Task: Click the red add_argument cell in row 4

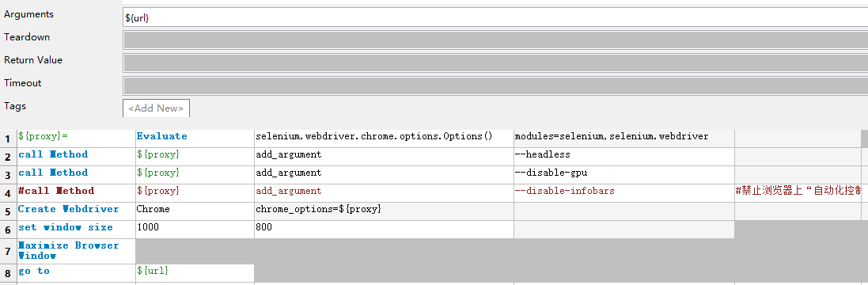Action: pyautogui.click(x=385, y=193)
